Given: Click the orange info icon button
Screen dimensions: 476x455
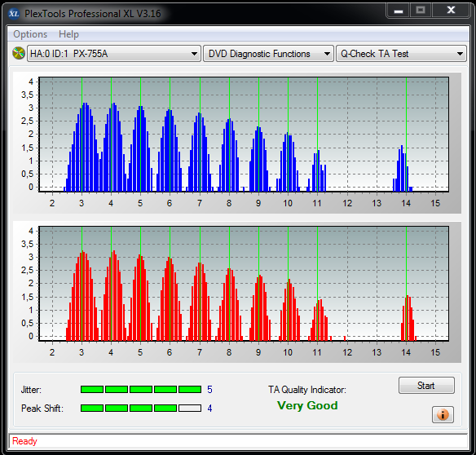Looking at the screenshot, I should tap(443, 414).
